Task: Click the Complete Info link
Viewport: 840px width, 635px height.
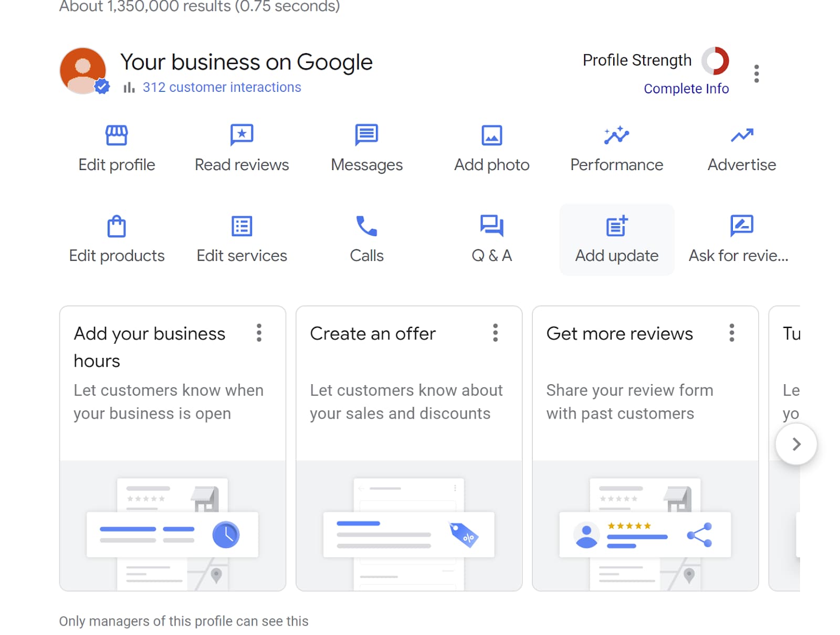Action: 686,89
